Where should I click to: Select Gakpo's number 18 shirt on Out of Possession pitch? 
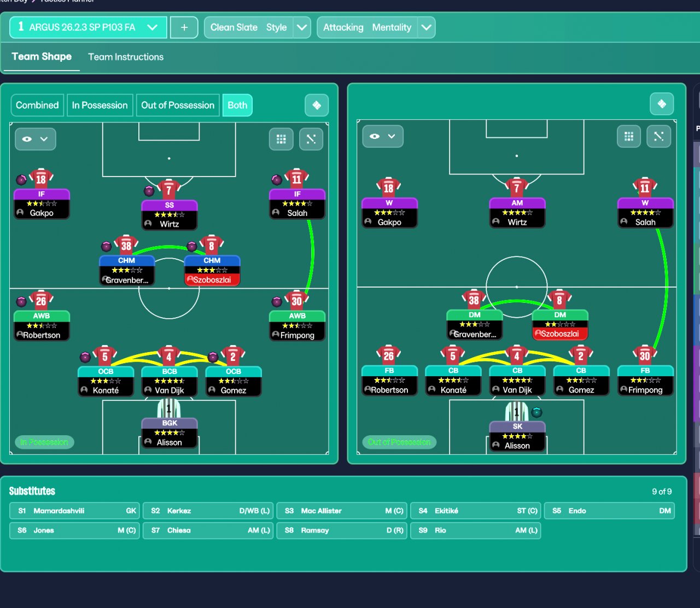click(x=389, y=188)
